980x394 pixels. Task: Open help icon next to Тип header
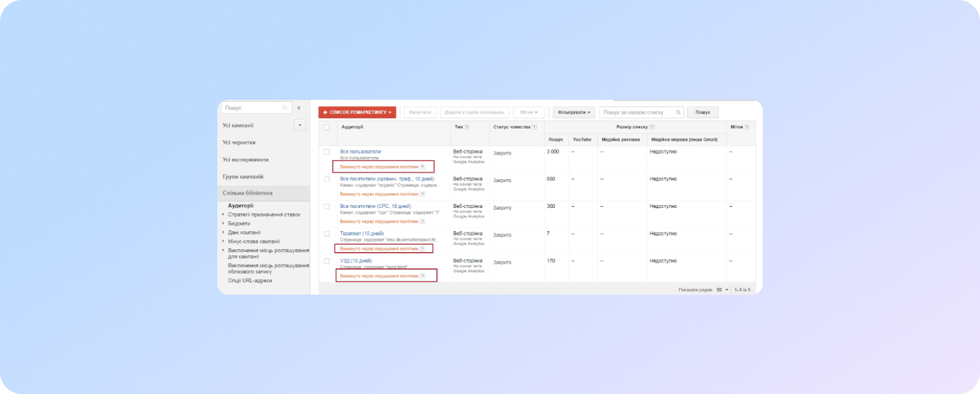[467, 127]
